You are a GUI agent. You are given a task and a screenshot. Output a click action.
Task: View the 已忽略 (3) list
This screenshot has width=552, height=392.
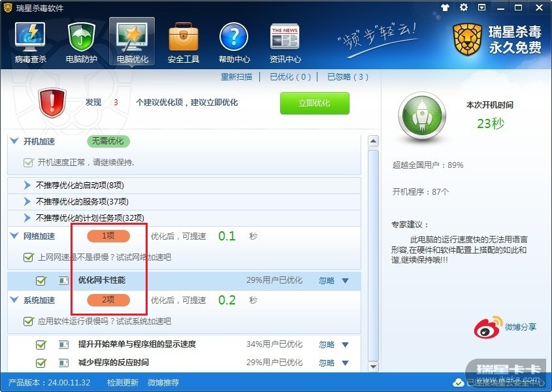(x=348, y=77)
